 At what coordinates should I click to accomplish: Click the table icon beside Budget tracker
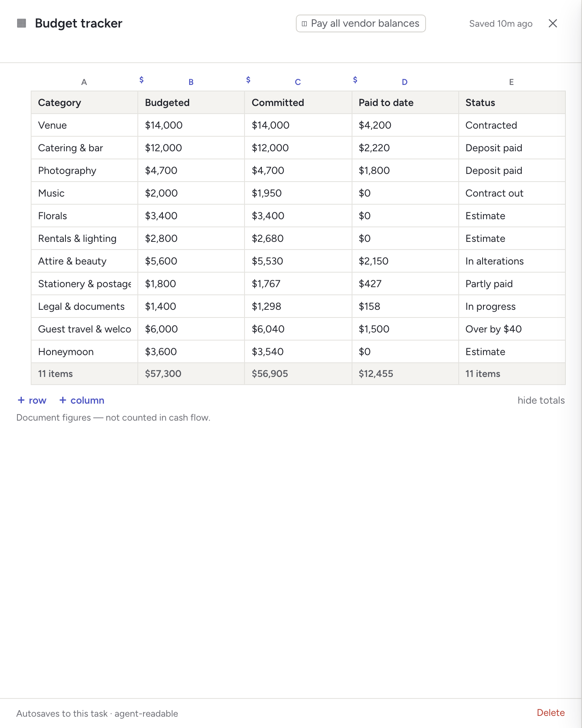click(x=21, y=23)
